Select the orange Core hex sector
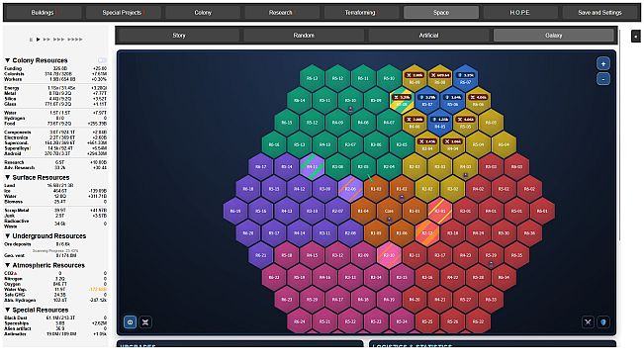 pyautogui.click(x=389, y=211)
